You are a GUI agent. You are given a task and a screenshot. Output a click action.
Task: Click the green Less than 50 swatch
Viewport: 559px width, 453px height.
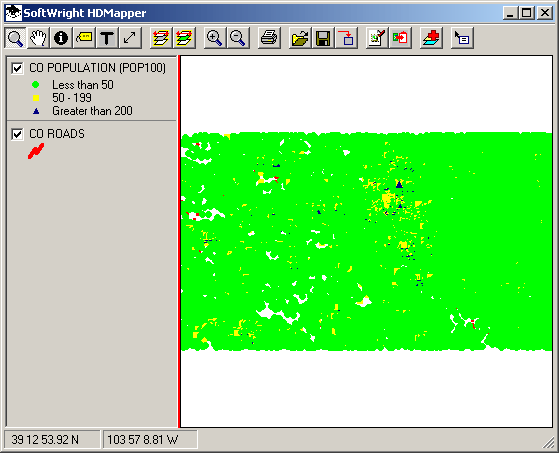pyautogui.click(x=35, y=85)
